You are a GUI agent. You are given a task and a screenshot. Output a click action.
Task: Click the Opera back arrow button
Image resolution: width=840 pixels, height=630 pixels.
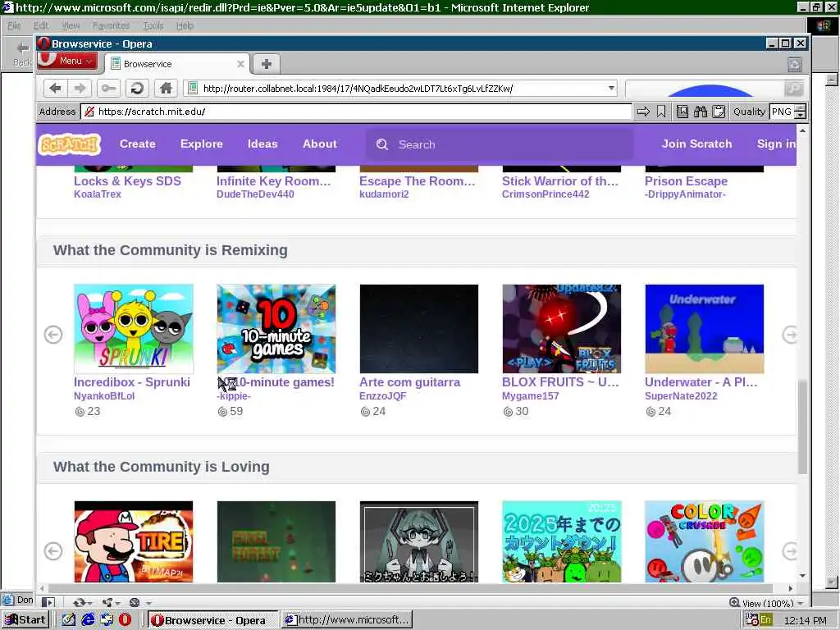(55, 88)
